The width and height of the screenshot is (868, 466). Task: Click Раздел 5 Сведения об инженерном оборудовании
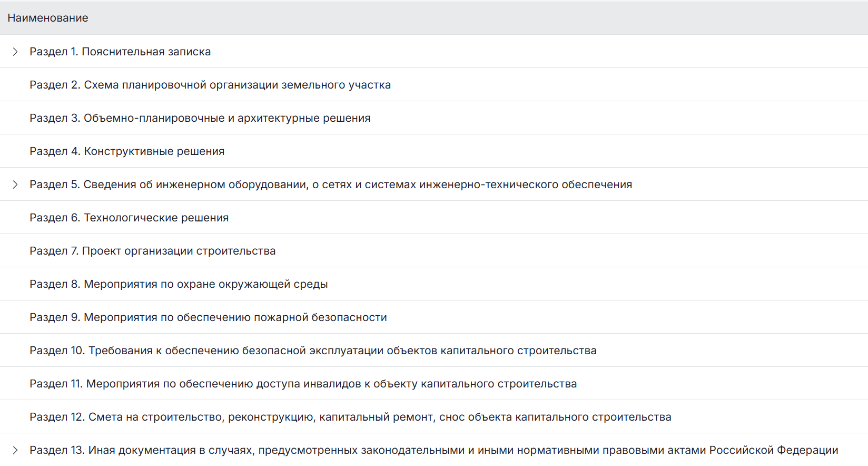click(331, 185)
